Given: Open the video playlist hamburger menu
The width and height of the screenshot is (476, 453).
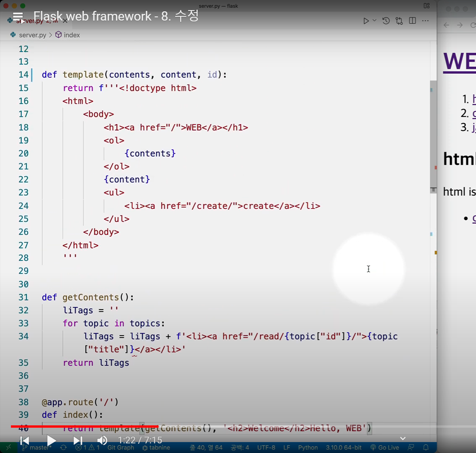Looking at the screenshot, I should [18, 16].
